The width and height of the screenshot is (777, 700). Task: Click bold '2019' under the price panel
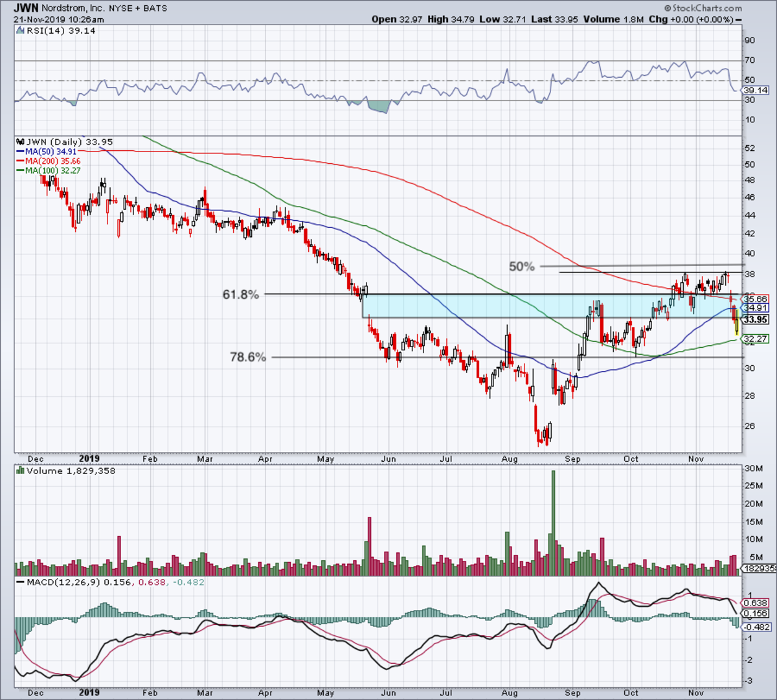89,458
